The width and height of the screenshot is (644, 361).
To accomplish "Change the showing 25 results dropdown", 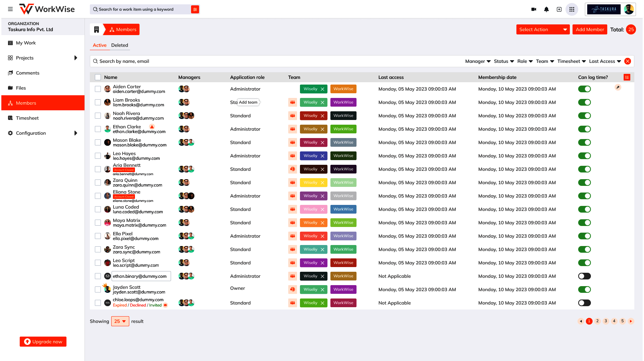I will (x=120, y=321).
